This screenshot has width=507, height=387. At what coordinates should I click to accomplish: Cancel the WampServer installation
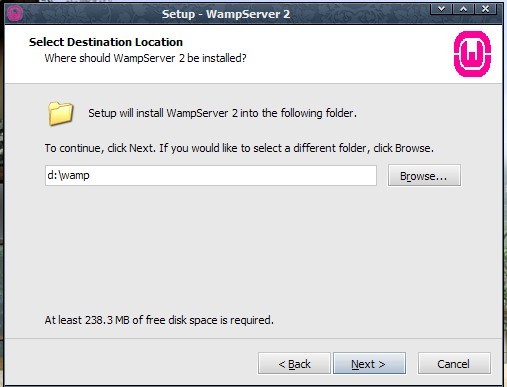[x=454, y=363]
